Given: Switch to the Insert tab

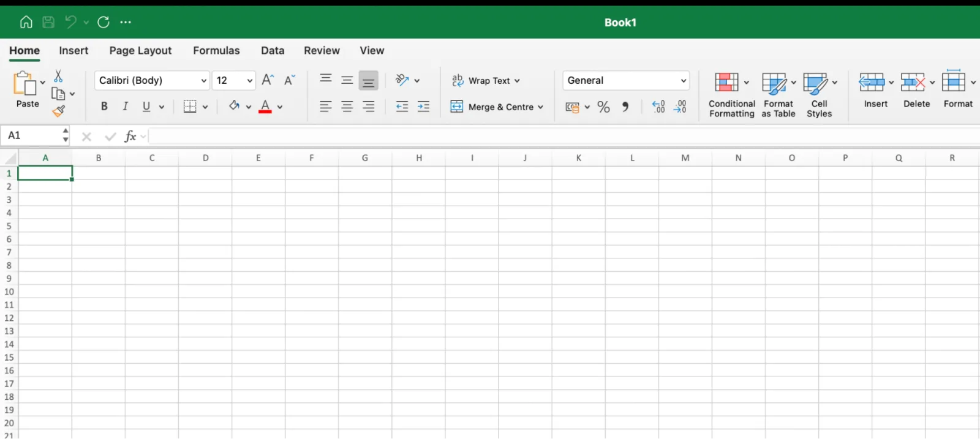Looking at the screenshot, I should pos(73,50).
